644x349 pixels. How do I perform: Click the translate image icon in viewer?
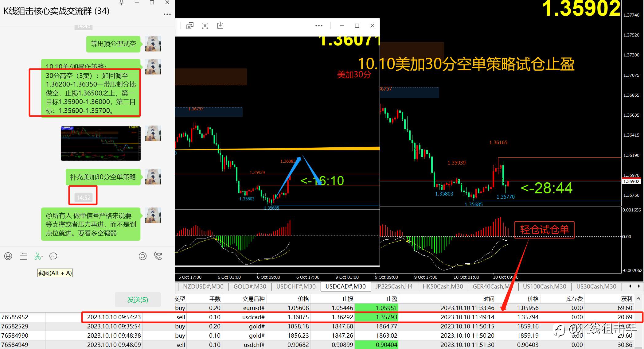point(190,26)
